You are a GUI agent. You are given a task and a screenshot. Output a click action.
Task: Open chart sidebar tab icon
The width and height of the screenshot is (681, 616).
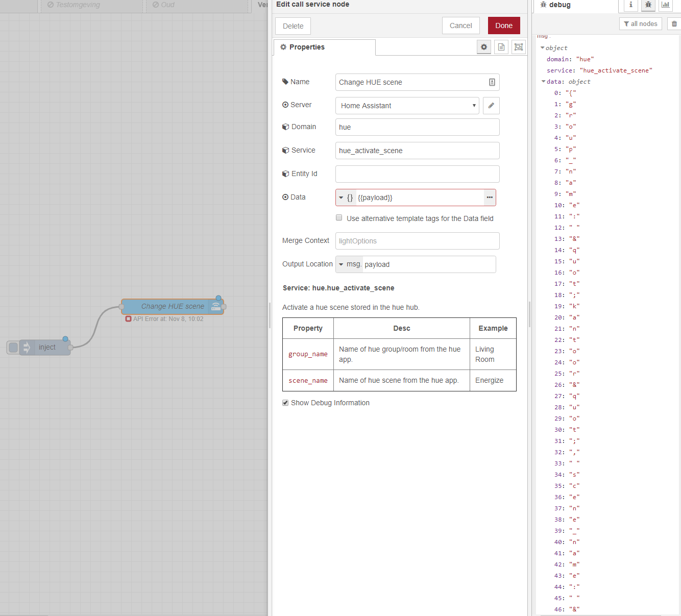click(666, 5)
